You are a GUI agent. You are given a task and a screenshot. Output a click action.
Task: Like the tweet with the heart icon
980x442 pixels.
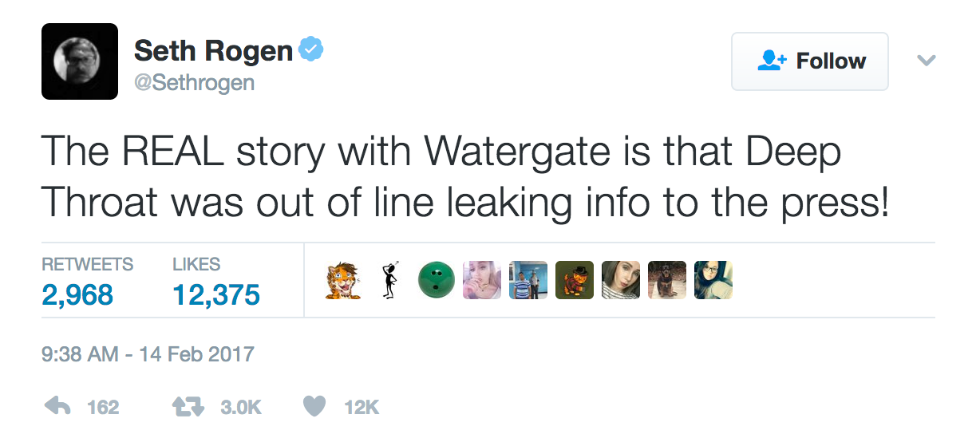coord(315,407)
